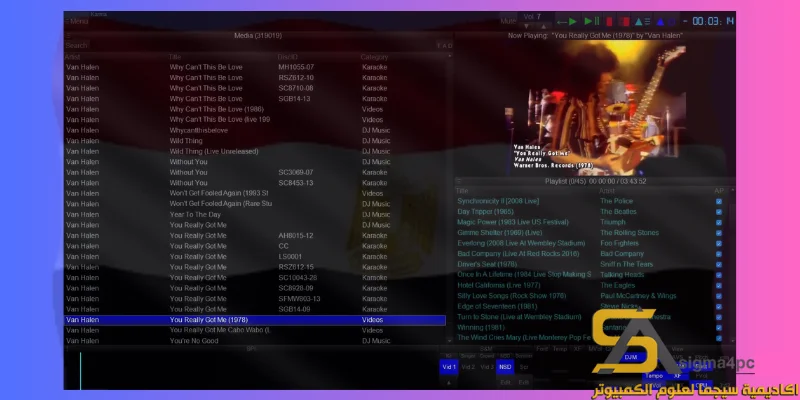Select You Really Got Me Cabo Wabo row
The height and width of the screenshot is (400, 800).
pos(255,331)
